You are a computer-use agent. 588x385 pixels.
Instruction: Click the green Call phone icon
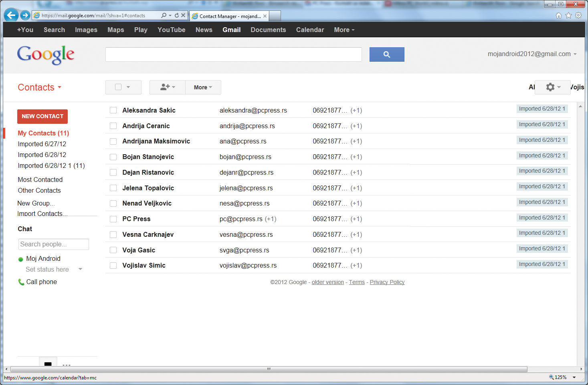tap(21, 282)
